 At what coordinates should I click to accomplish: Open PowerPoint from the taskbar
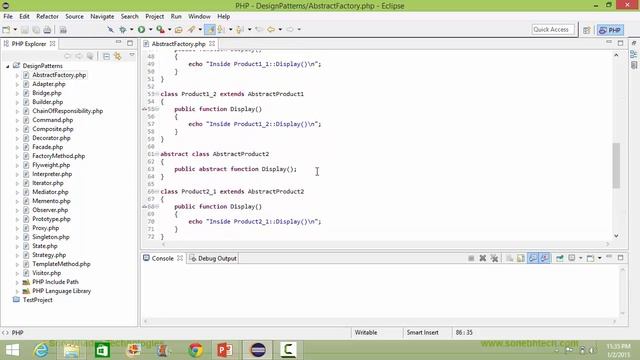point(225,350)
